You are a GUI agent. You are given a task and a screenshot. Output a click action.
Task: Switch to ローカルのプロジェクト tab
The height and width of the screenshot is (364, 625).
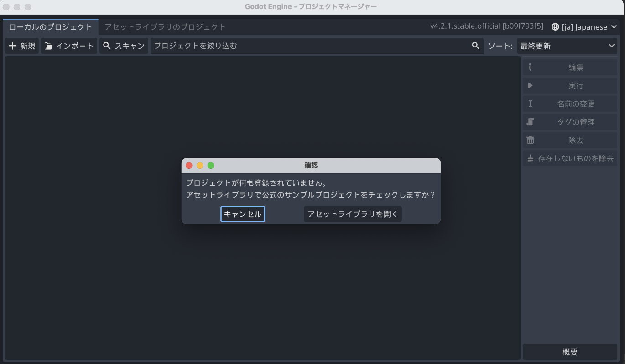tap(51, 27)
